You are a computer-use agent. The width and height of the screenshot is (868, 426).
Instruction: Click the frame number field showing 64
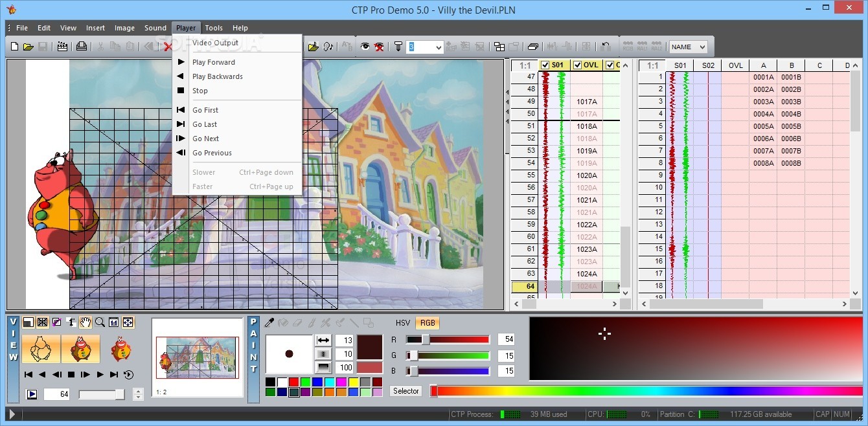click(x=57, y=394)
